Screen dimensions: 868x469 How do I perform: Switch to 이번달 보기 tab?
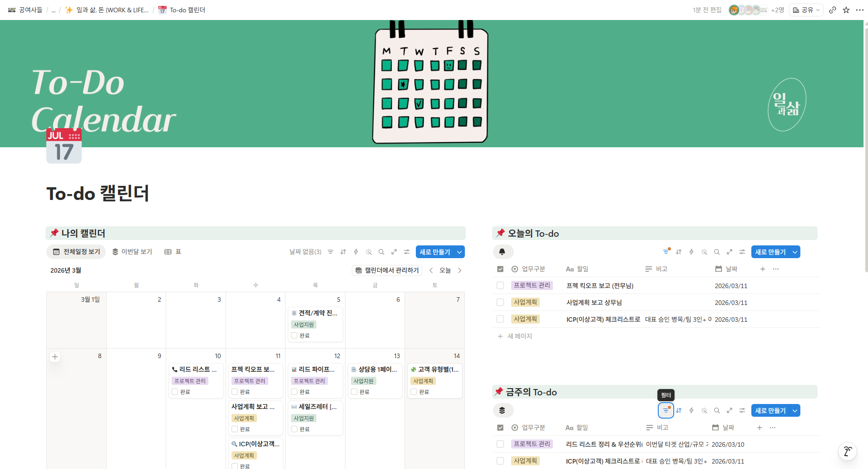(x=132, y=252)
